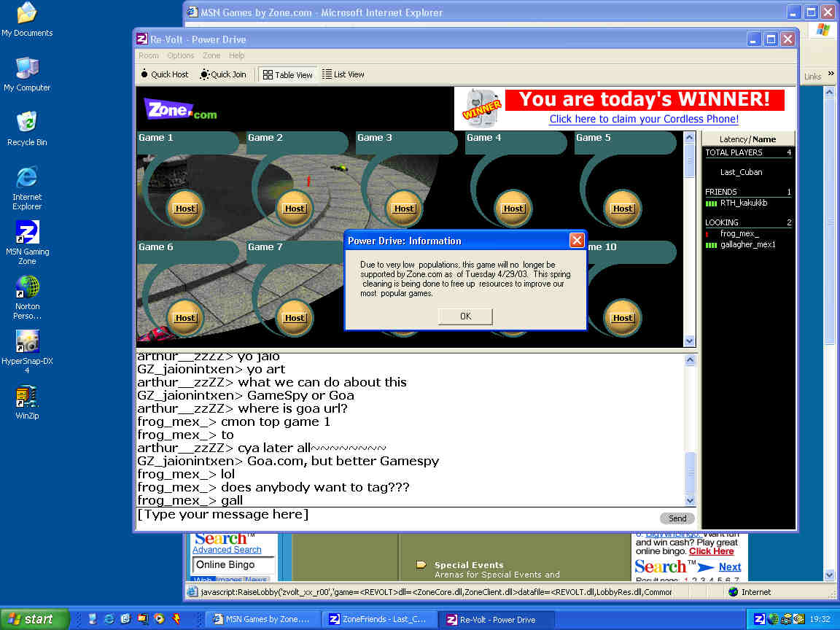Switch to the MSN Games by Zone taskbar button

pyautogui.click(x=263, y=619)
